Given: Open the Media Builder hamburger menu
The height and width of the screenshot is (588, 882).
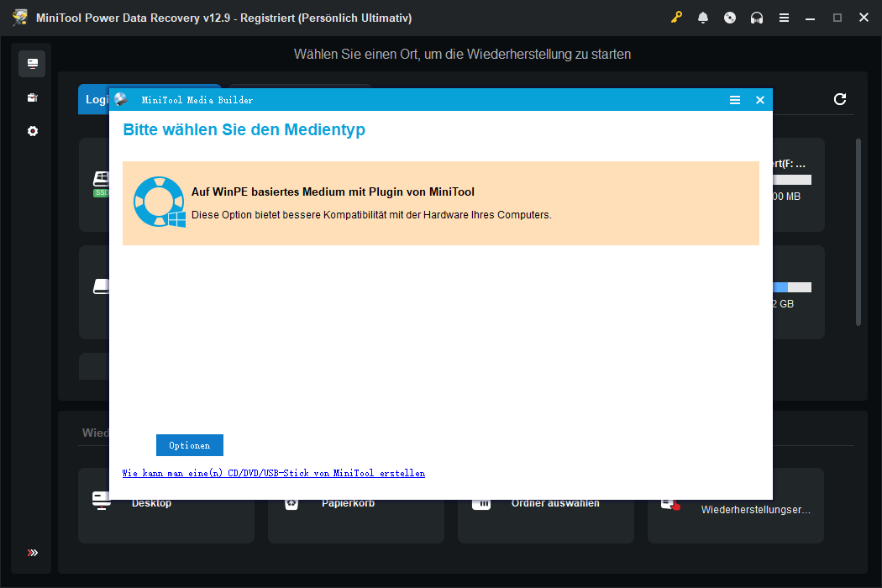Looking at the screenshot, I should (x=735, y=100).
